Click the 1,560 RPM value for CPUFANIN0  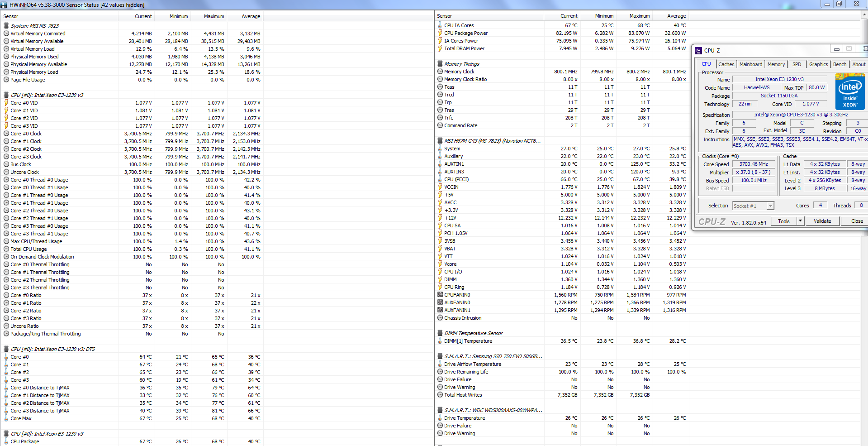point(566,295)
